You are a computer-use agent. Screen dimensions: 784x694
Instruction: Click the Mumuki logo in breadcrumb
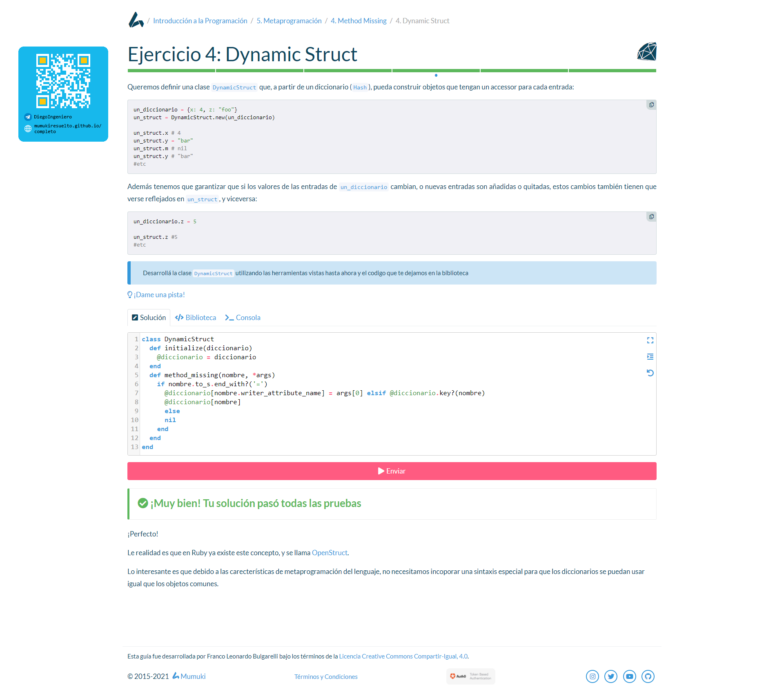(x=136, y=20)
